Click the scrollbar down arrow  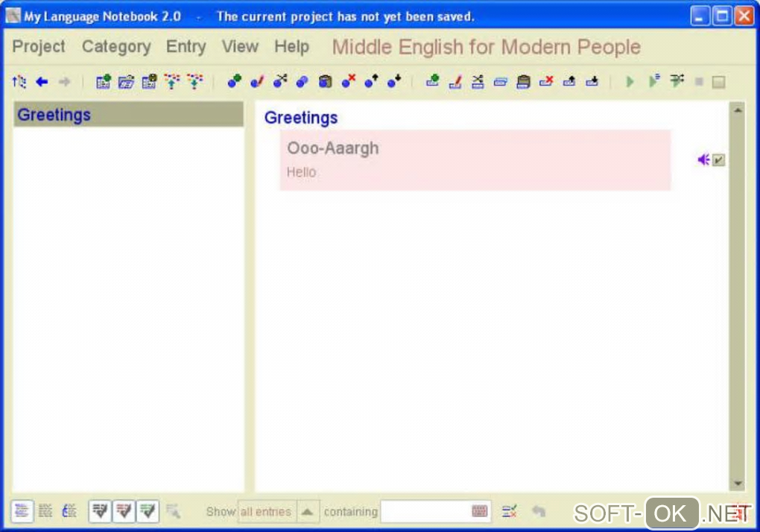[x=738, y=483]
